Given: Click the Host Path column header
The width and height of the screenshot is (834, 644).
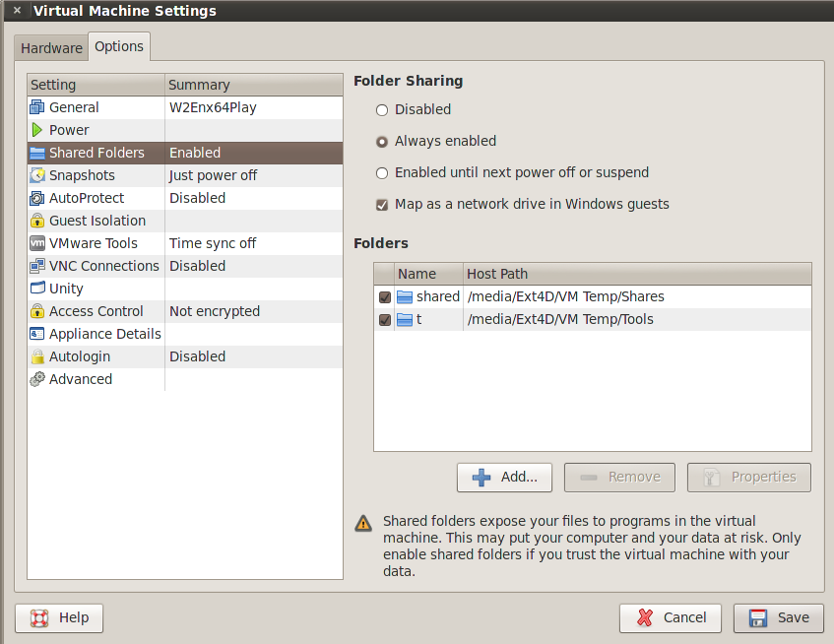Looking at the screenshot, I should click(637, 274).
